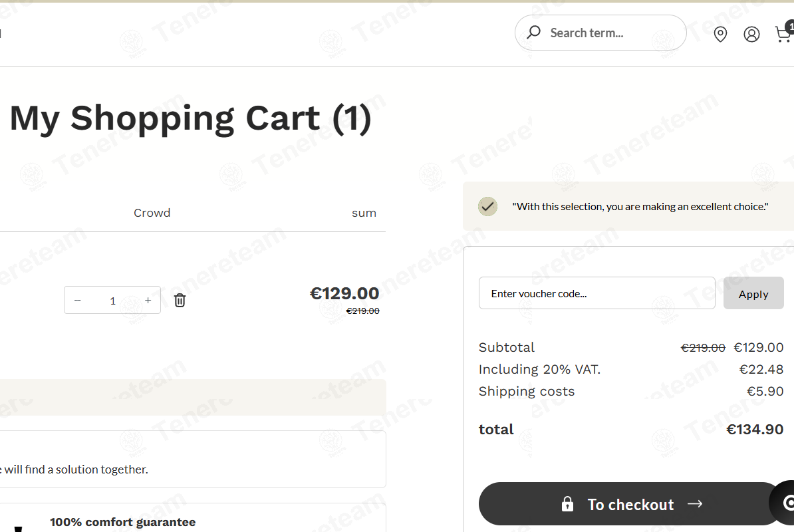Open the shopping cart icon
The width and height of the screenshot is (794, 532).
coord(784,33)
